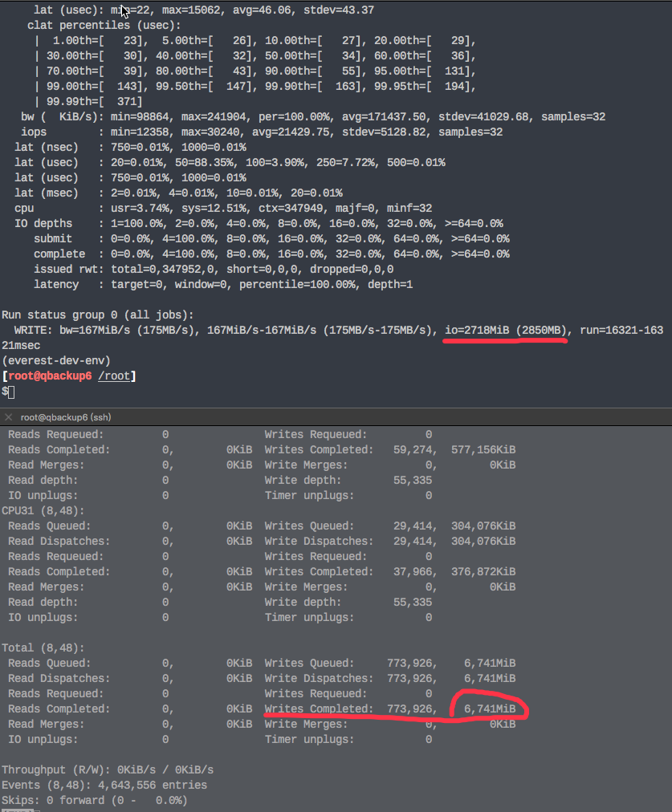Click the min=12358 iops value
Image resolution: width=672 pixels, height=812 pixels.
click(x=143, y=132)
